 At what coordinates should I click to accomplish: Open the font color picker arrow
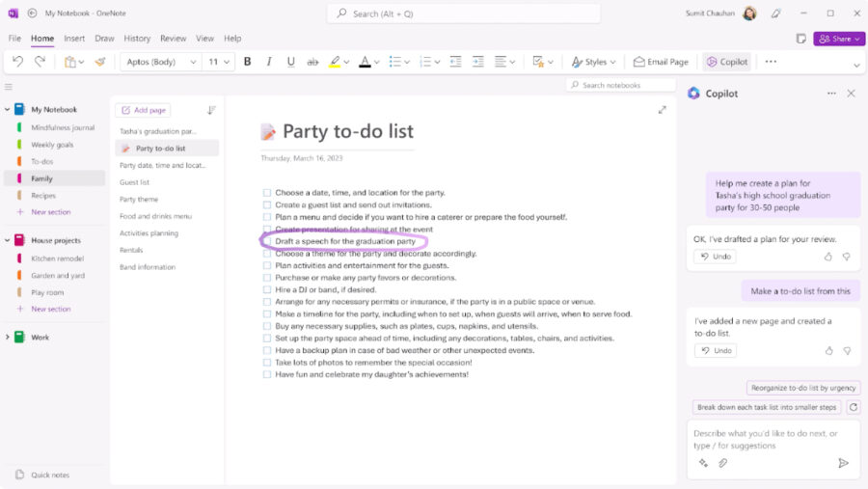[x=379, y=62]
